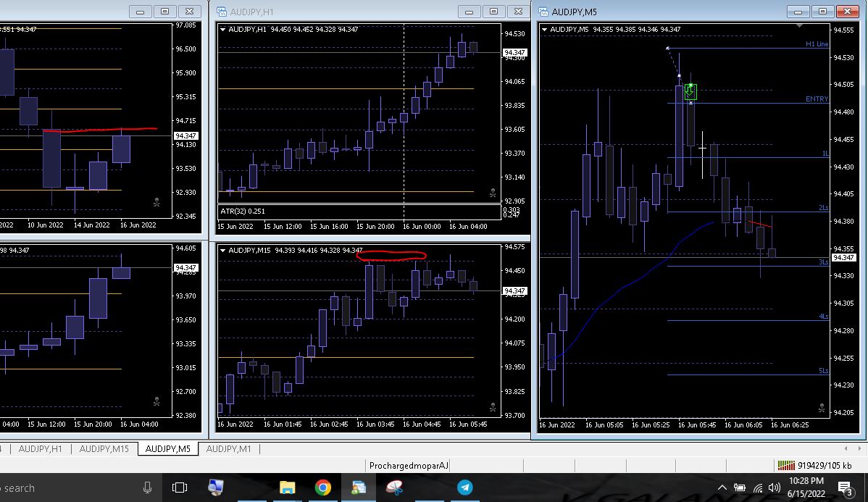Click the 94.347 price tag on the M15 chart scale
The width and height of the screenshot is (868, 502).
515,290
